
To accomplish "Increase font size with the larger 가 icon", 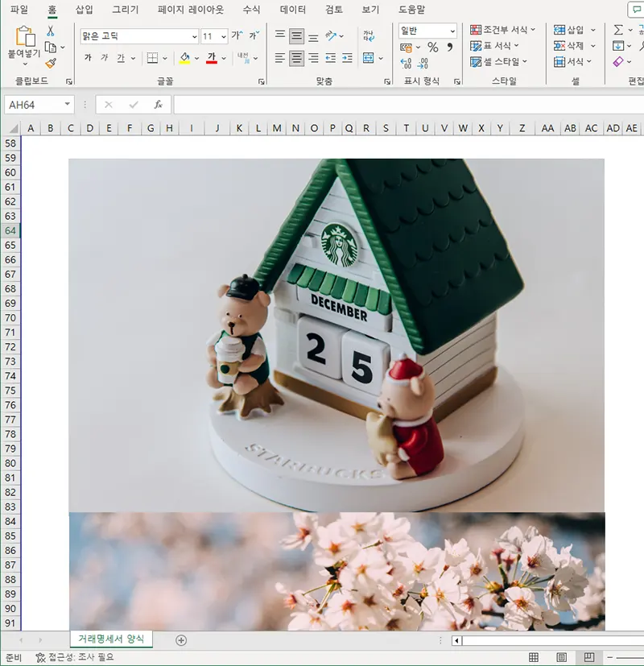I will pos(237,35).
